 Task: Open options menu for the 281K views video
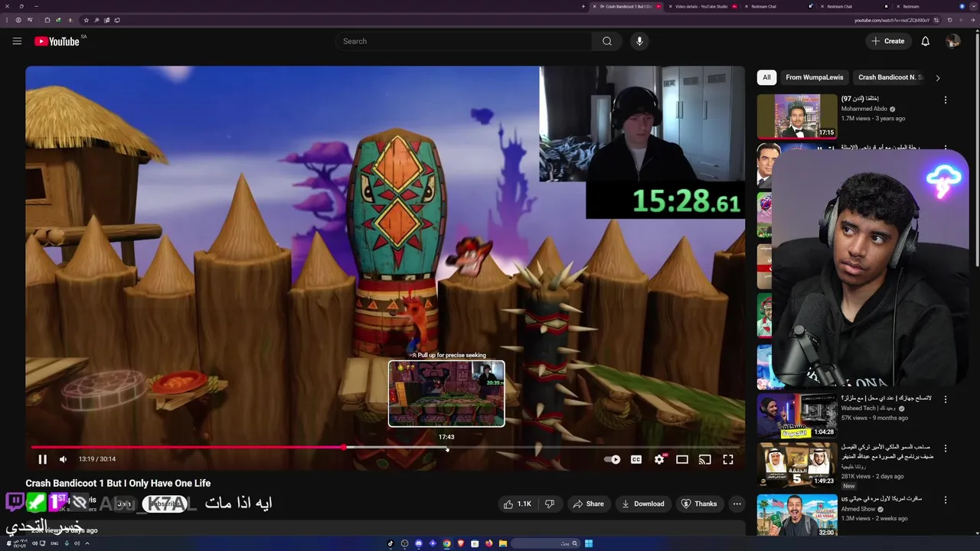pyautogui.click(x=945, y=448)
